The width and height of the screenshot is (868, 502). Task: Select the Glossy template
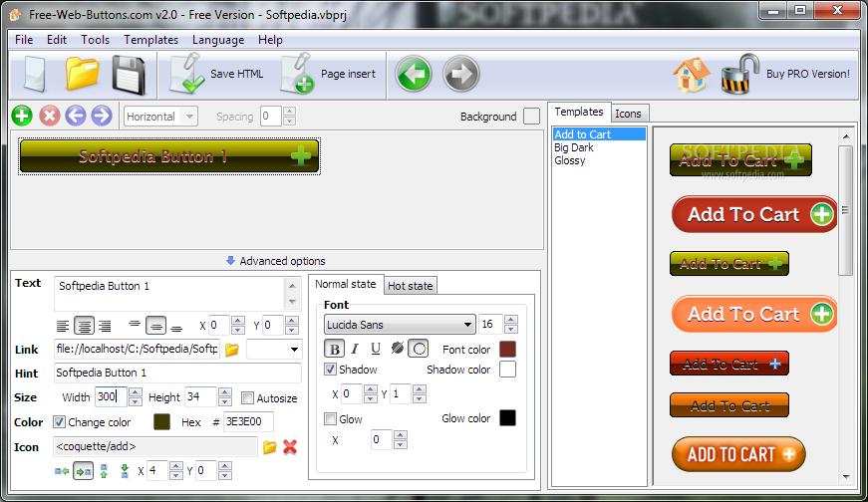click(x=570, y=160)
